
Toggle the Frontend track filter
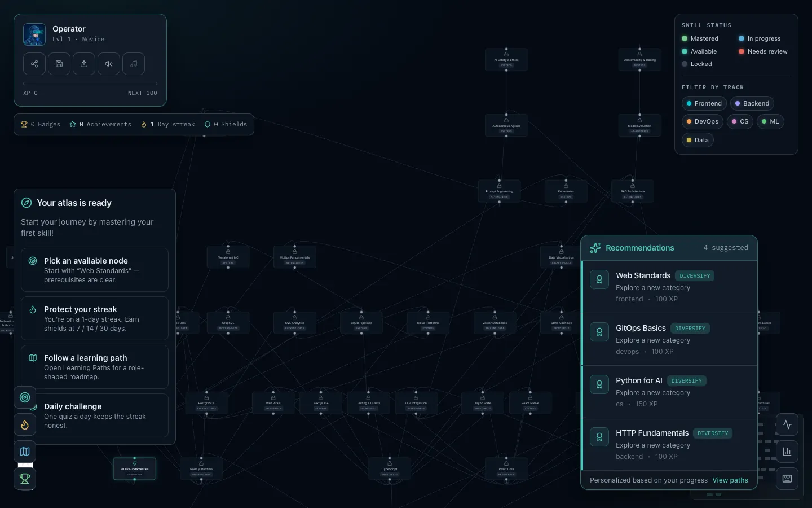click(704, 103)
